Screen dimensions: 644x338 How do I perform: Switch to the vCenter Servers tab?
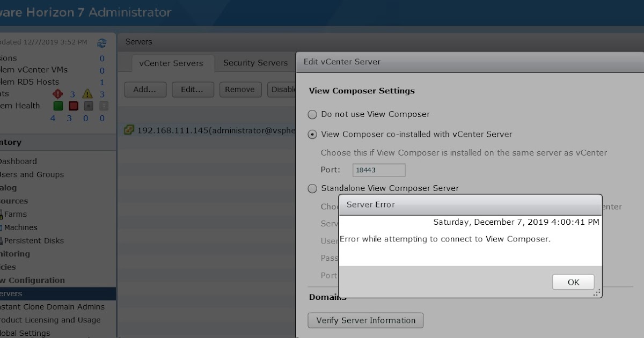tap(172, 63)
